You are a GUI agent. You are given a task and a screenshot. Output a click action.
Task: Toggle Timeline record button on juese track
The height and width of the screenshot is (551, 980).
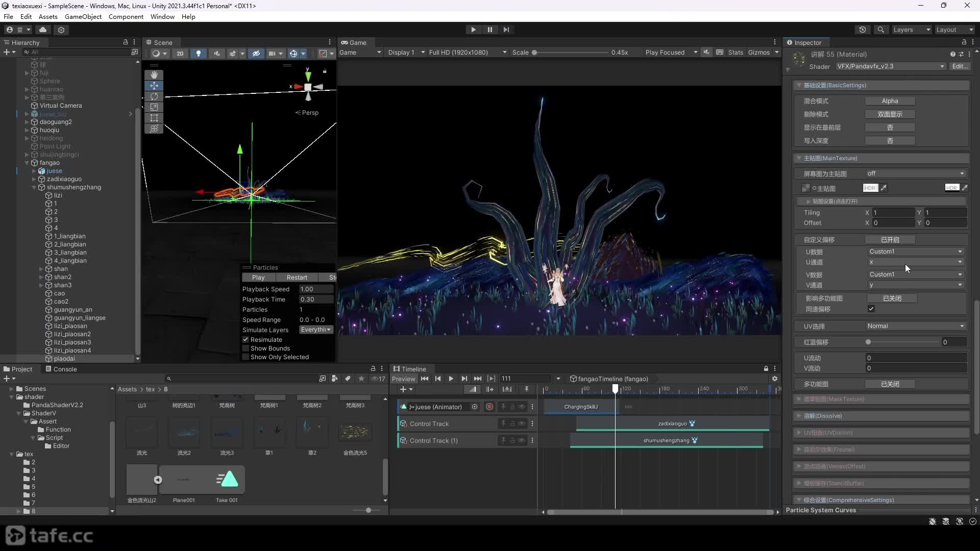tap(489, 407)
